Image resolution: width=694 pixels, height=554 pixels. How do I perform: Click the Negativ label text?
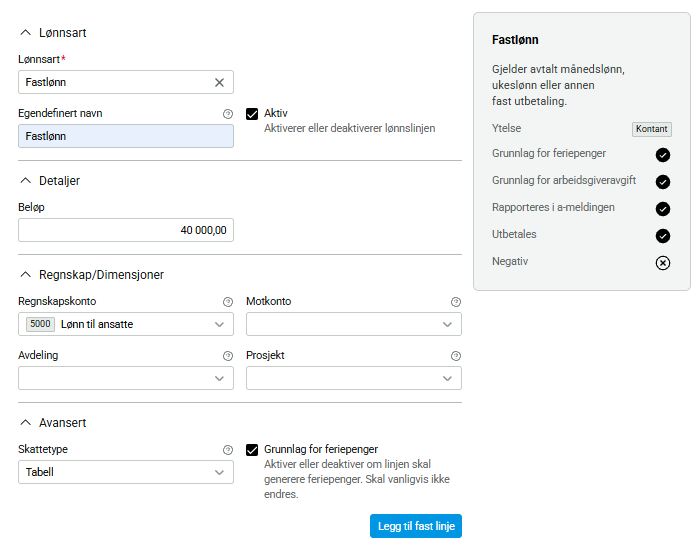[510, 262]
